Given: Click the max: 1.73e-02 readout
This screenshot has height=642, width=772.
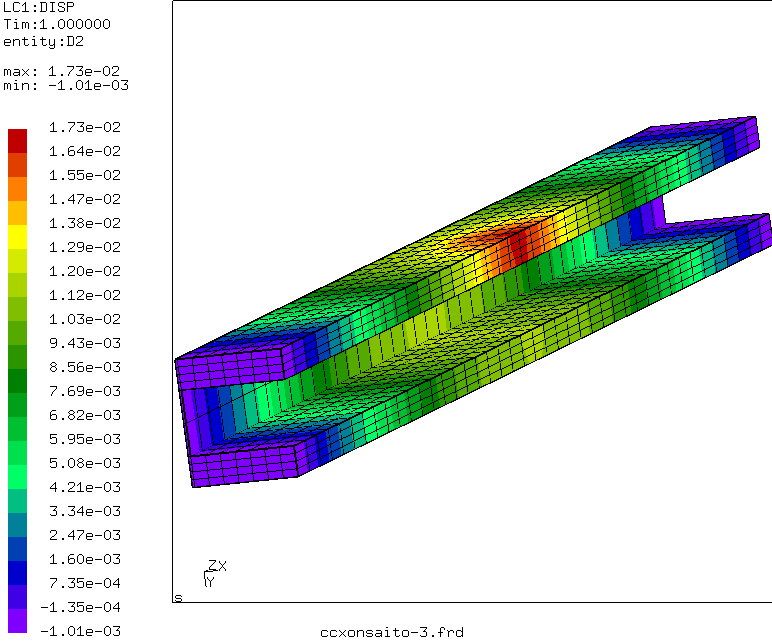Looking at the screenshot, I should pyautogui.click(x=62, y=71).
